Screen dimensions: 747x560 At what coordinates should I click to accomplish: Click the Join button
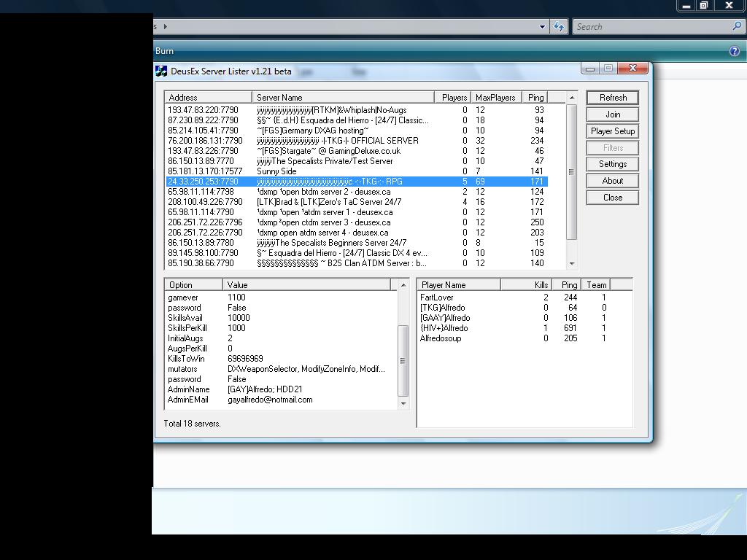[613, 114]
